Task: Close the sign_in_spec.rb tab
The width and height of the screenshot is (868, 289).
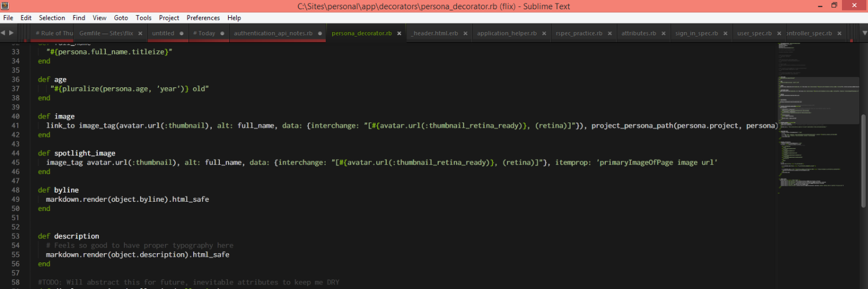Action: pos(726,33)
